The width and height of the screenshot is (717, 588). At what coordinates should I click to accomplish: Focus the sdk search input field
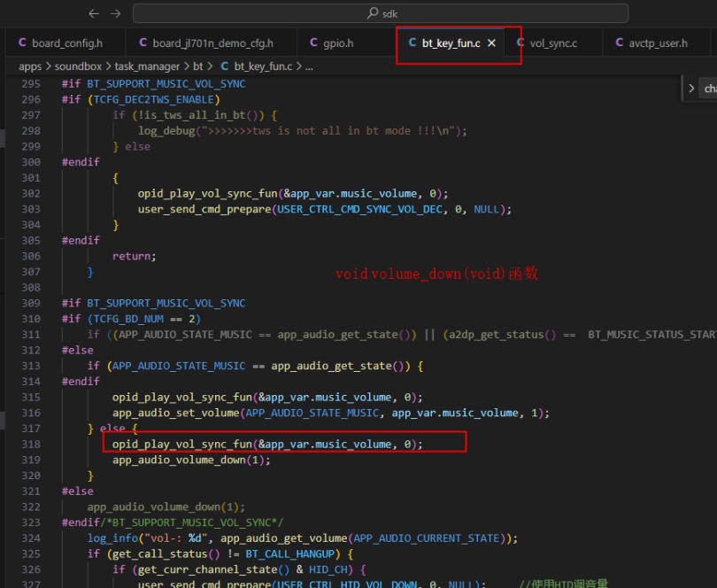tap(381, 13)
